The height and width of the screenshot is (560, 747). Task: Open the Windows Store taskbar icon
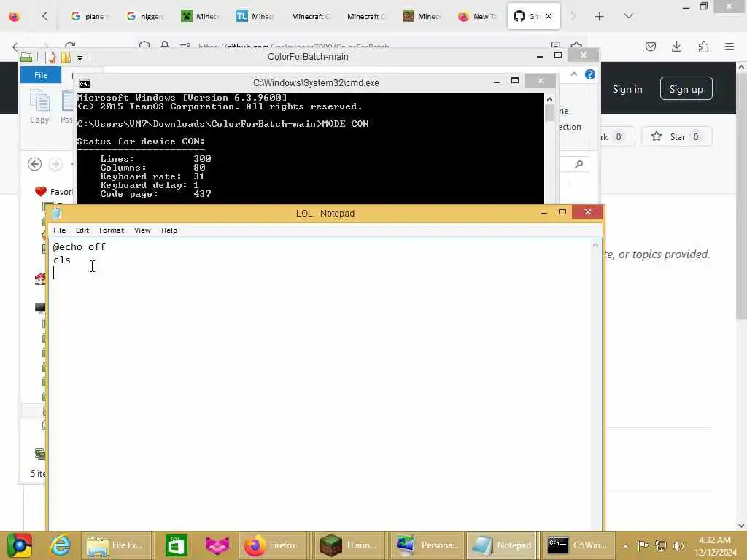177,545
